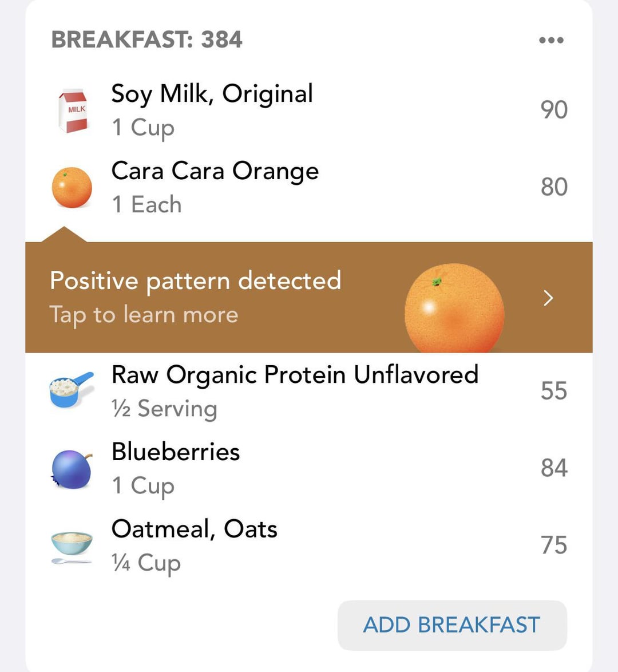The width and height of the screenshot is (618, 672).
Task: Select the Cara Cara Orange entry
Action: (309, 187)
